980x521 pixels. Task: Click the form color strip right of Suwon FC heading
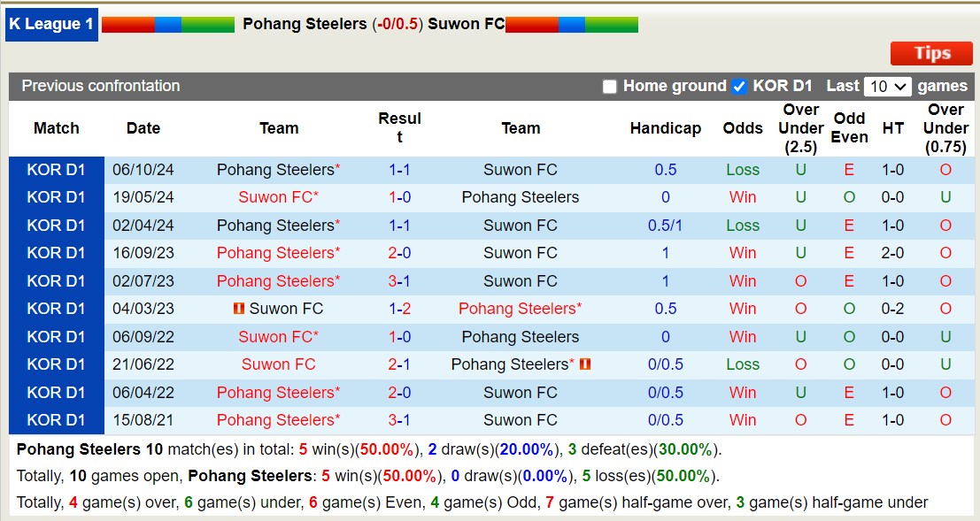click(x=571, y=24)
